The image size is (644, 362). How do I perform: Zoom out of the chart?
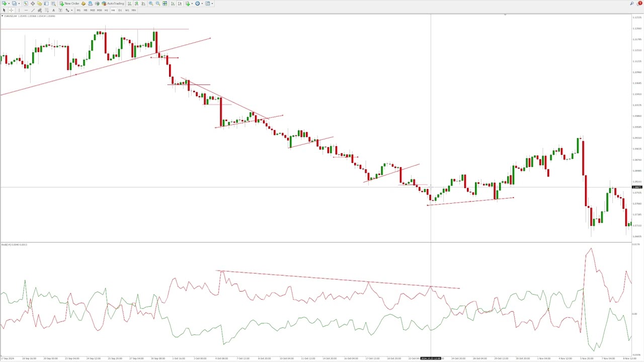pyautogui.click(x=157, y=4)
